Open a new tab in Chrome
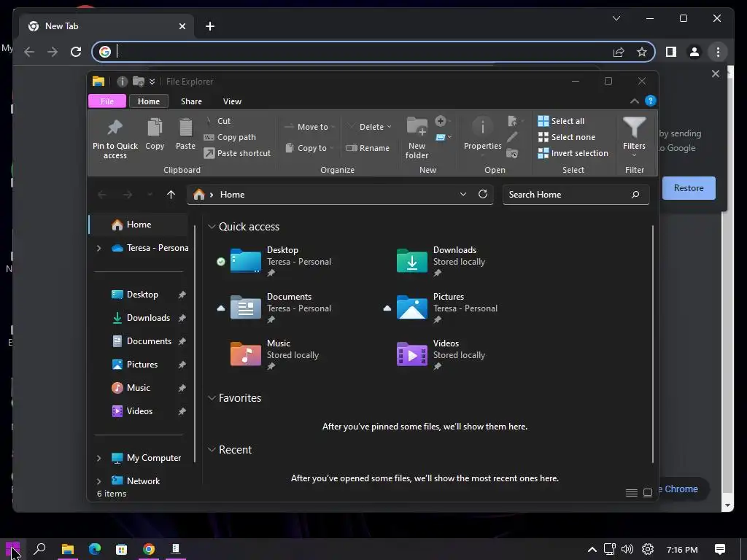 [x=209, y=26]
